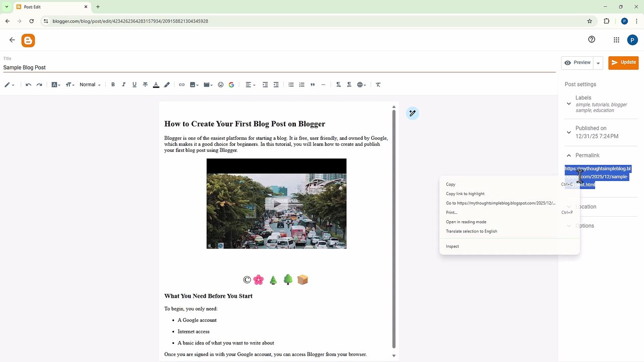Screen dimensions: 644x362
Task: Insert a special character or emoji
Action: (220, 84)
